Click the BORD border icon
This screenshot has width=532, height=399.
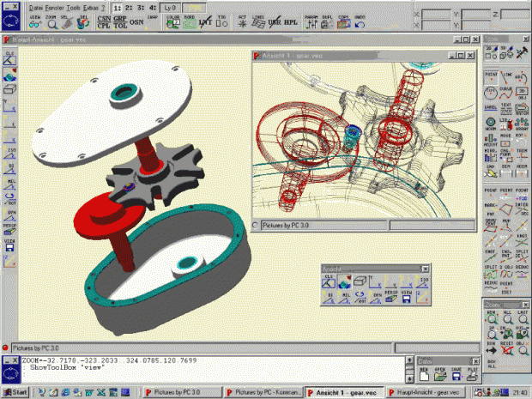190,22
